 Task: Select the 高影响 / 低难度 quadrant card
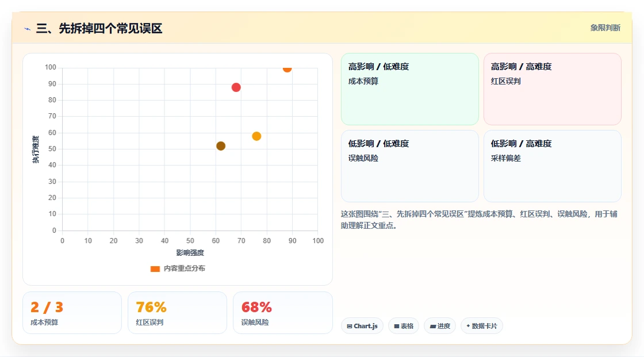410,89
